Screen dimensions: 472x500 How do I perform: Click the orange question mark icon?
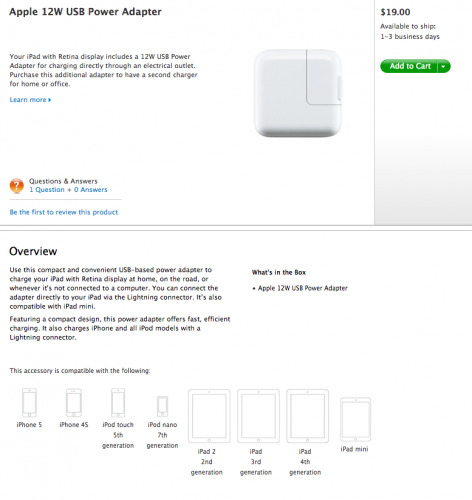point(17,185)
